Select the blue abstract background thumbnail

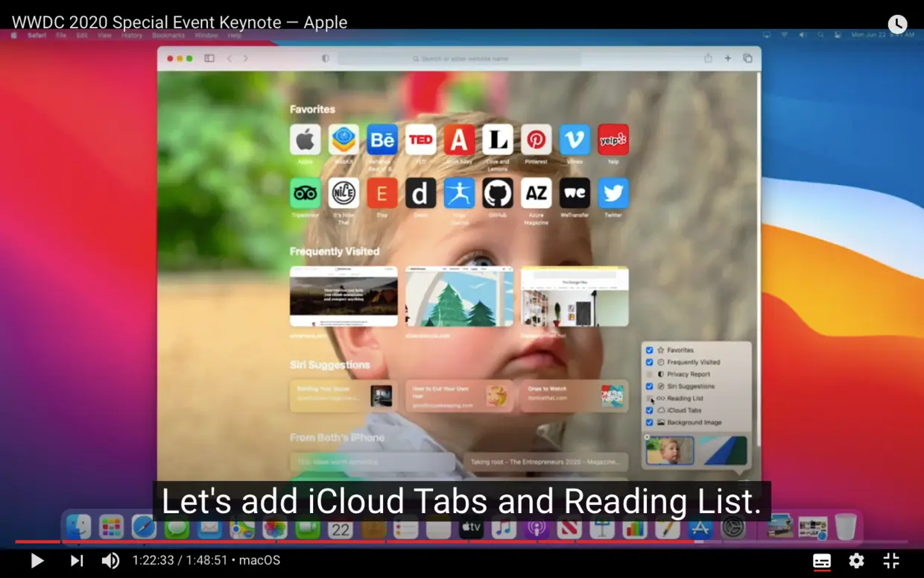tap(722, 450)
